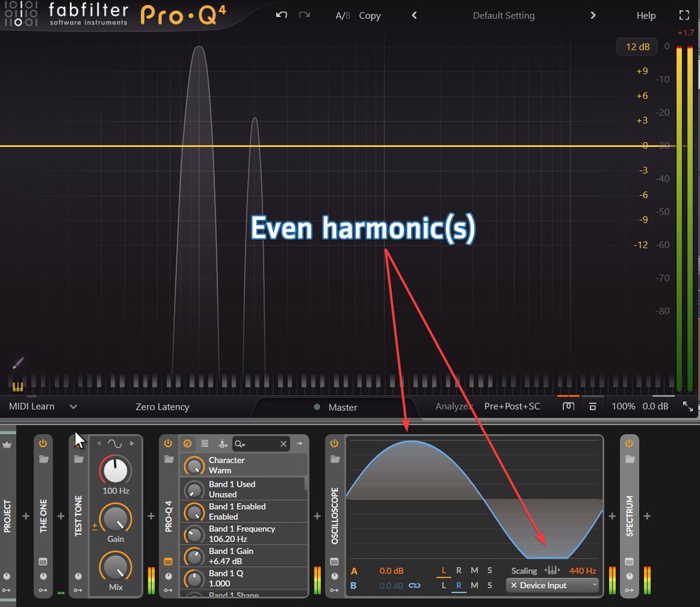
Task: Undo the last Pro-Q 4 change
Action: [x=281, y=15]
